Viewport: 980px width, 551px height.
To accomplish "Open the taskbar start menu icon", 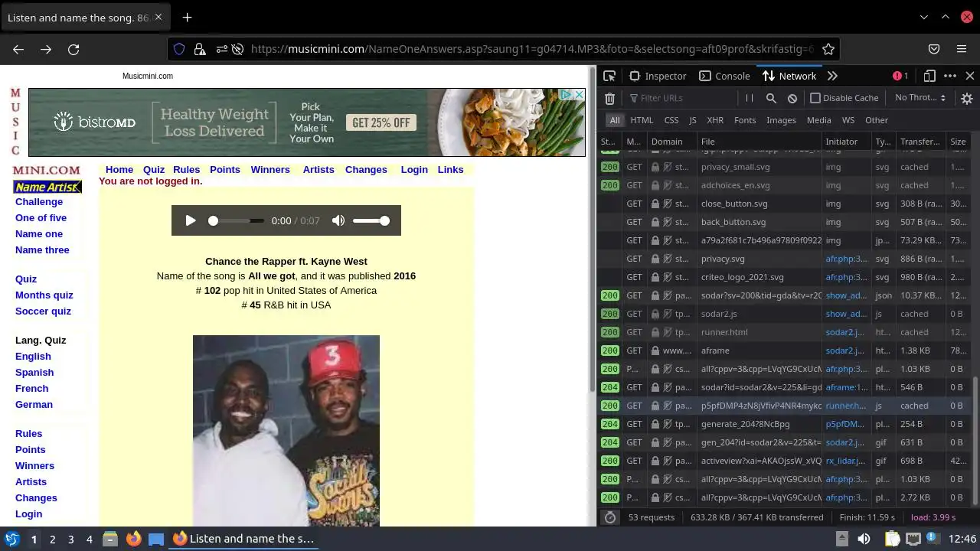I will tap(11, 539).
